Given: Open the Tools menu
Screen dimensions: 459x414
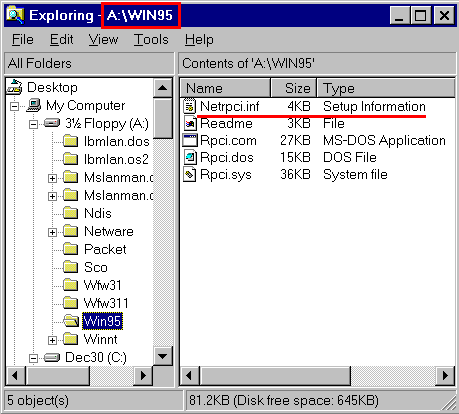Looking at the screenshot, I should pos(151,40).
